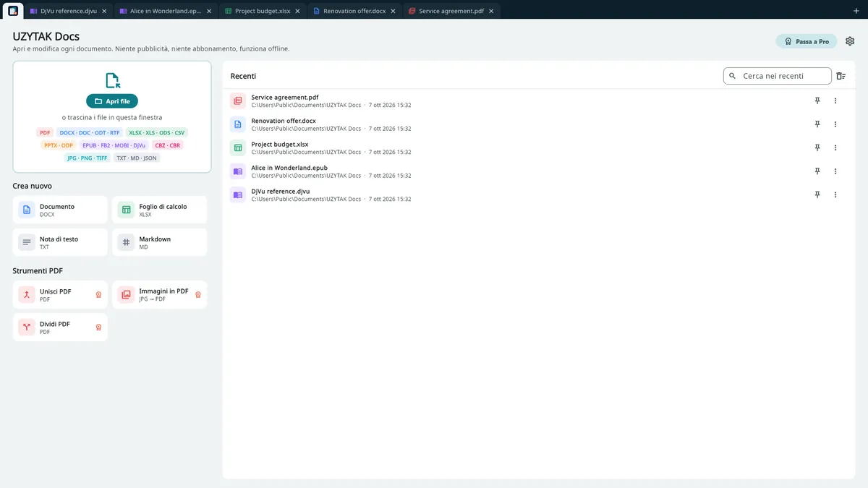Click the Cerca nei recenti search field
Screen dimensions: 868x488
[x=778, y=76]
